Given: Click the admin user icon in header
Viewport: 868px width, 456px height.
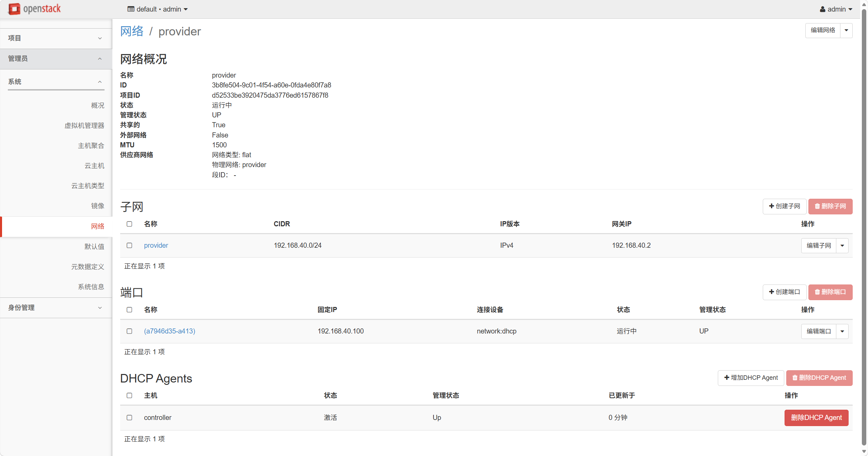Looking at the screenshot, I should tap(822, 9).
